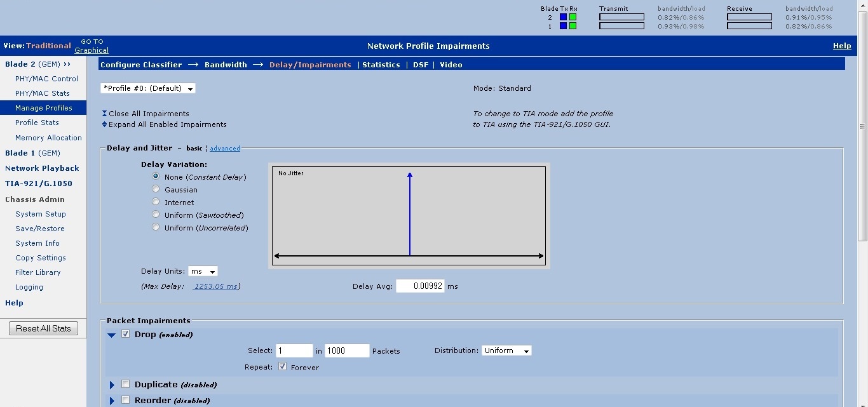Expand the Duplicate impairment section
Screen dimensions: 868x407
point(112,385)
